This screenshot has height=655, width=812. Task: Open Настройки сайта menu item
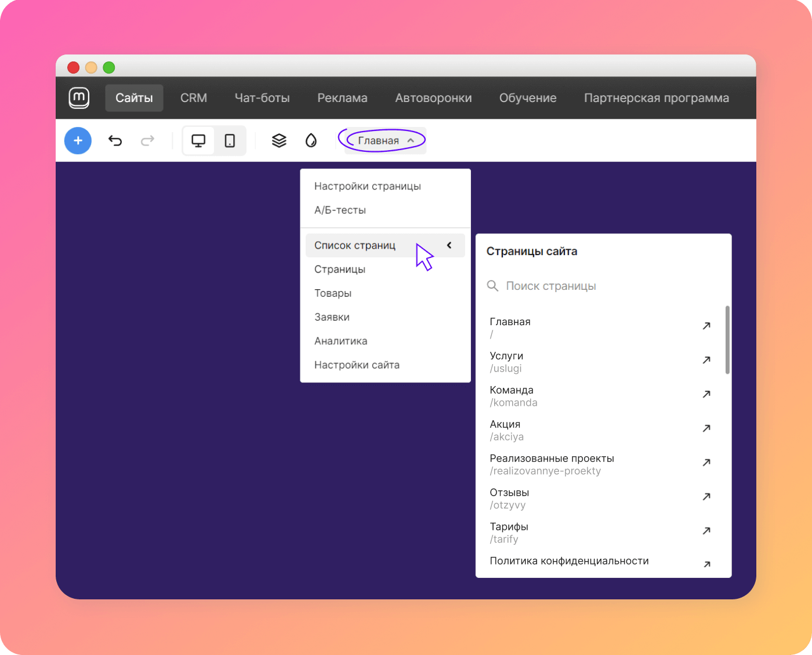[x=385, y=365]
